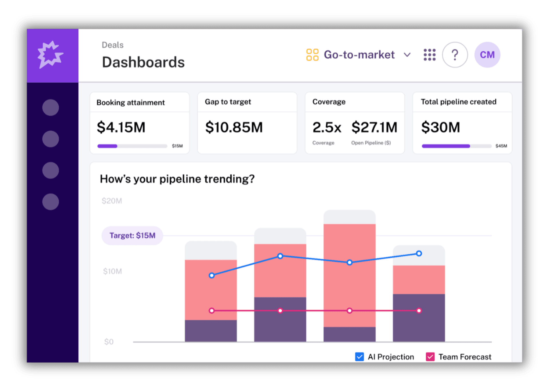Select the second sidebar circle icon
549x392 pixels.
click(51, 139)
